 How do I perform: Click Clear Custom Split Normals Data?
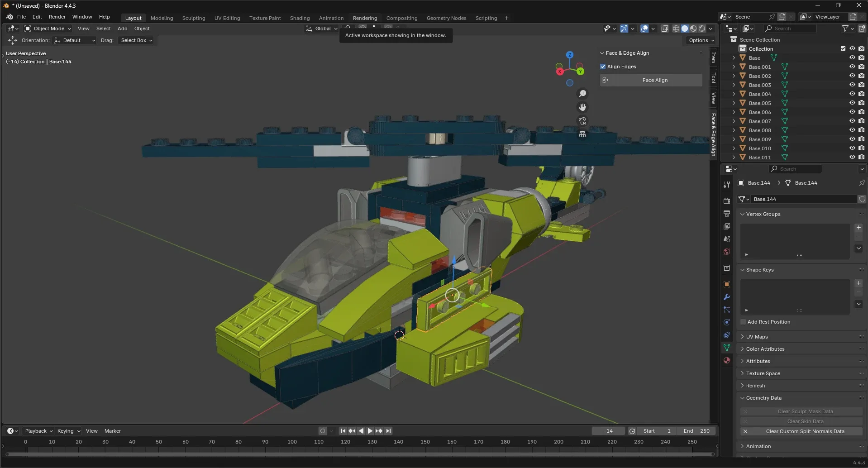[x=805, y=431]
